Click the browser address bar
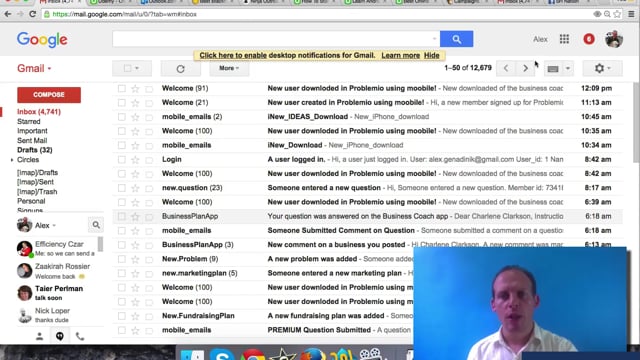Viewport: 640px width, 360px height. point(318,14)
